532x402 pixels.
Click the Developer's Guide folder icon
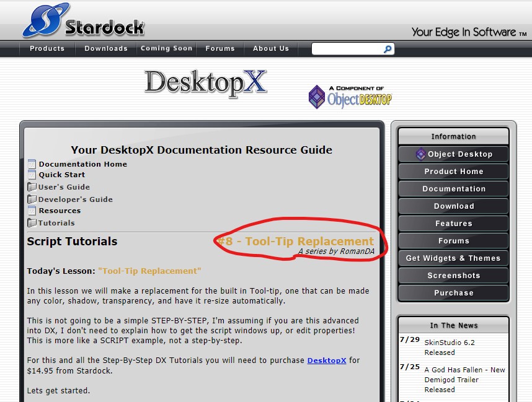[32, 199]
